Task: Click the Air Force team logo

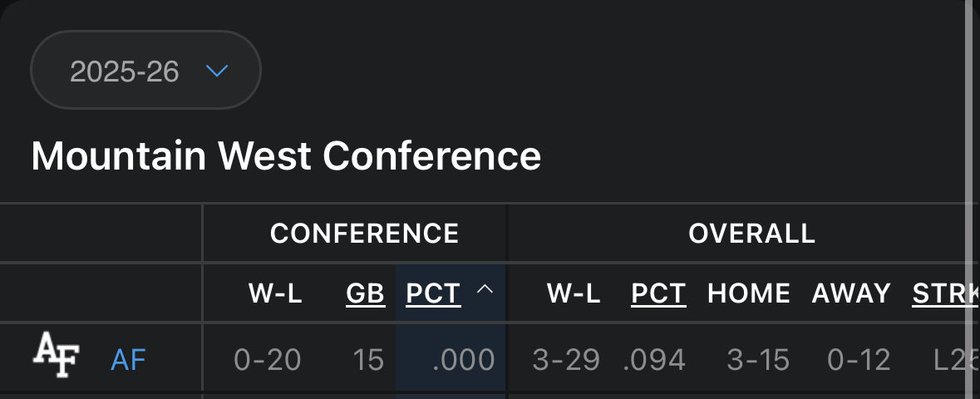Action: [57, 355]
